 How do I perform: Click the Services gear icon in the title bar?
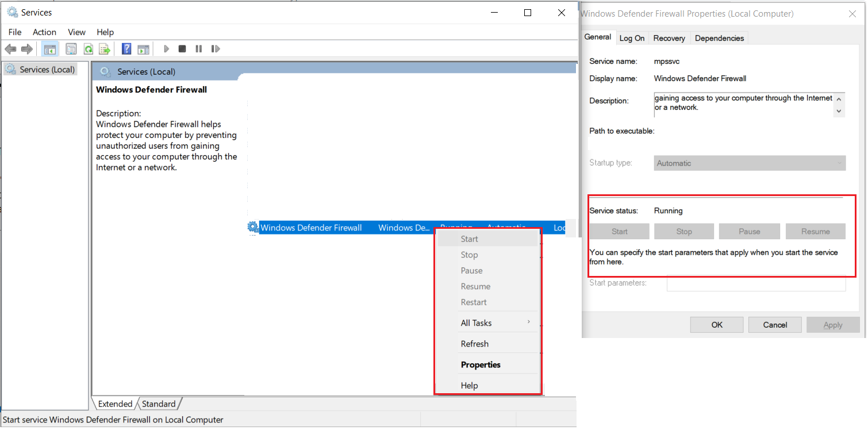(x=12, y=12)
